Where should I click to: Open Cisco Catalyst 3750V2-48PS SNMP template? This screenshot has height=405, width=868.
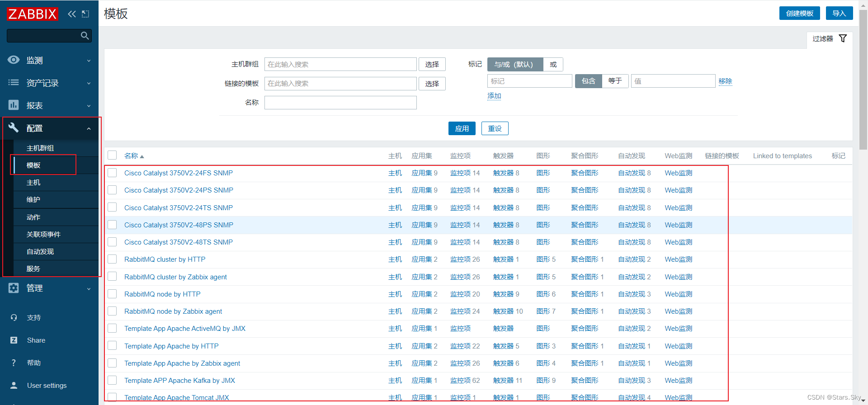pyautogui.click(x=179, y=225)
